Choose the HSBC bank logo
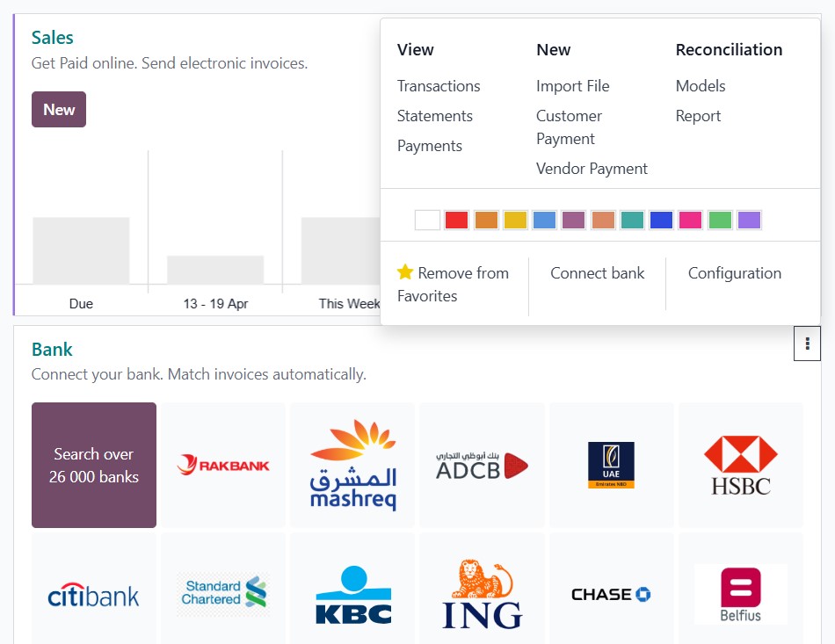The image size is (835, 644). [x=741, y=465]
